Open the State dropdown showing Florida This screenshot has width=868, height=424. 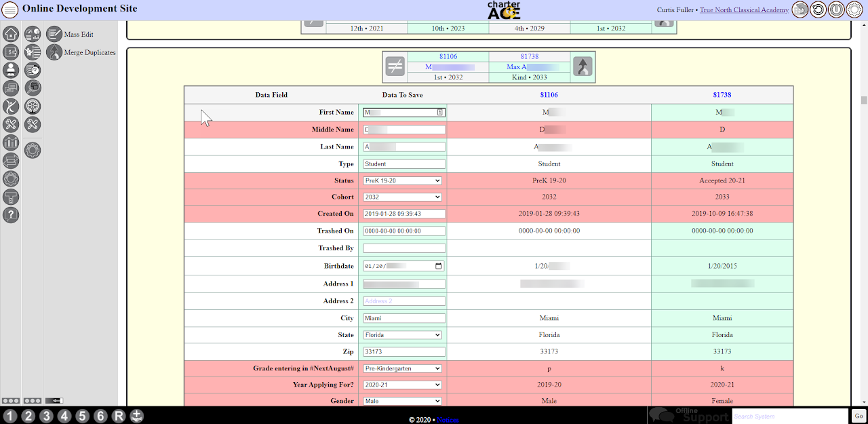coord(403,335)
